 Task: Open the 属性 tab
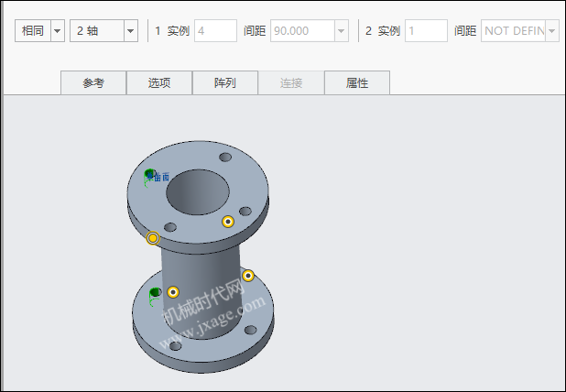pyautogui.click(x=357, y=82)
